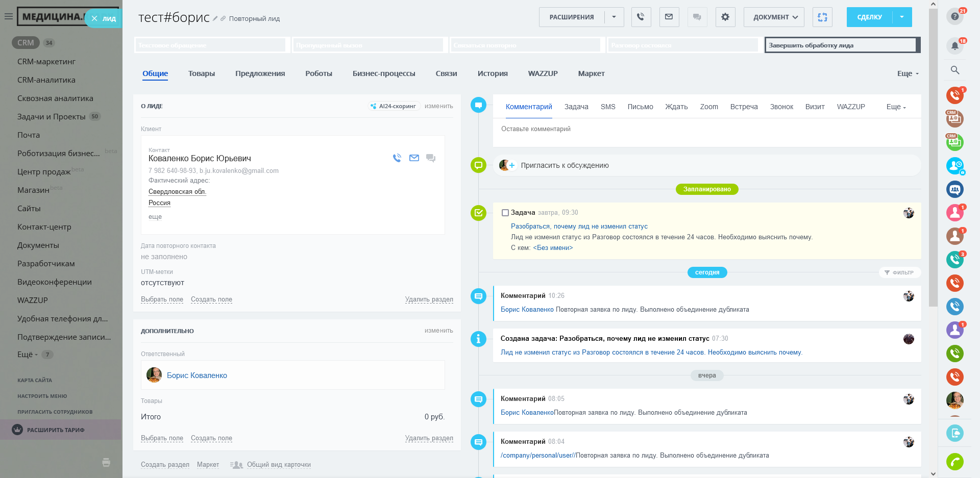Expand the Ещё item in left sidebar
The height and width of the screenshot is (478, 980).
[27, 355]
